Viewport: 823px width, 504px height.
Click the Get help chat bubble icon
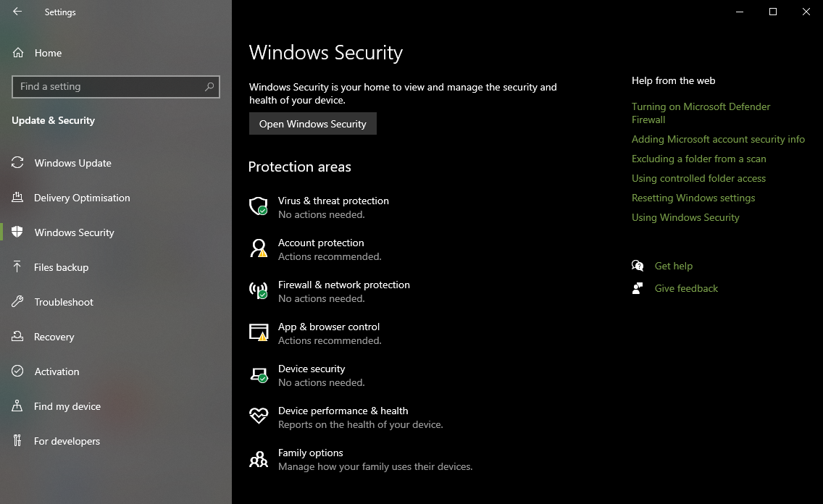pos(638,265)
